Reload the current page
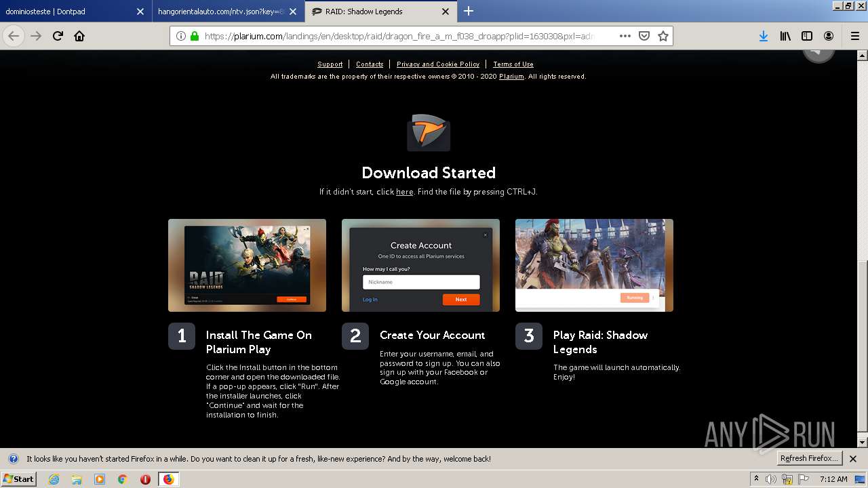 tap(58, 36)
